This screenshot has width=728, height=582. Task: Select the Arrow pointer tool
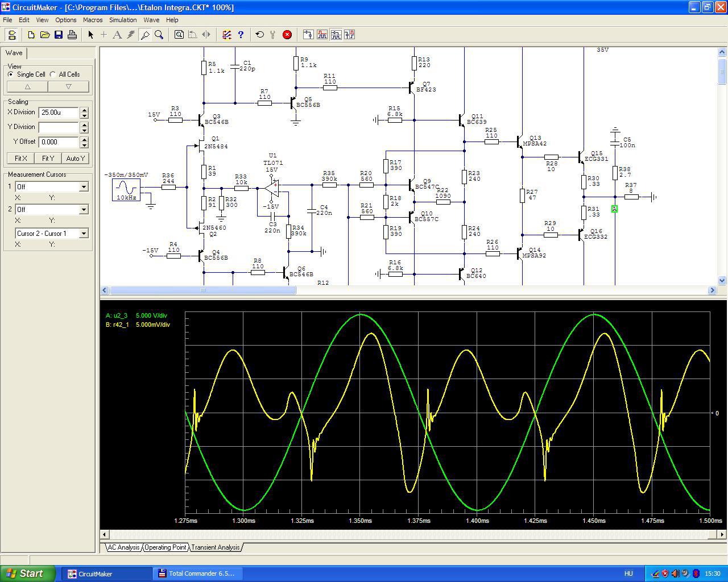click(90, 35)
